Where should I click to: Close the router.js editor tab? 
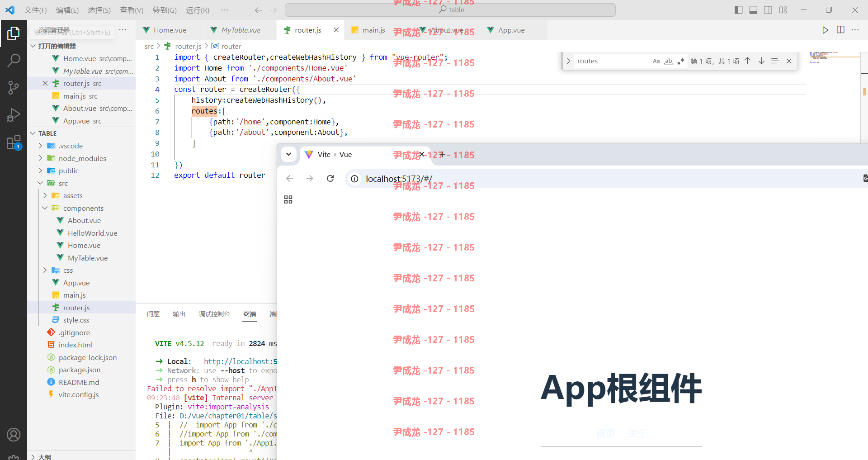tap(336, 30)
